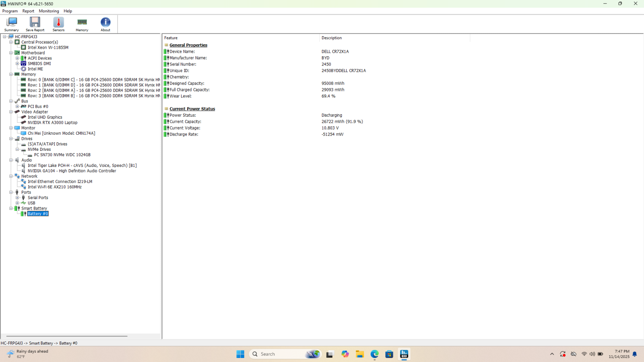This screenshot has height=362, width=644.
Task: Open the Summary window via toolbar icon
Action: point(11,24)
